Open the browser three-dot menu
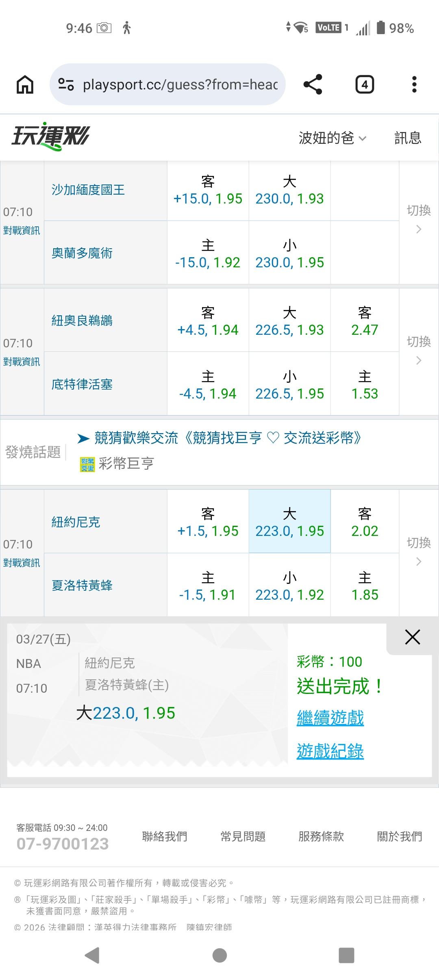The width and height of the screenshot is (439, 980). (414, 85)
